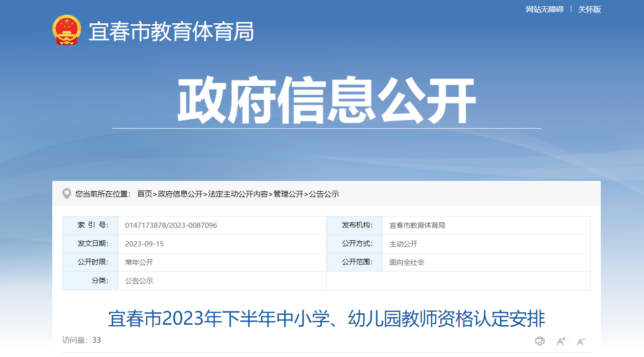This screenshot has height=357, width=644.
Task: Open 网站无障碍 accessibility link
Action: [545, 9]
